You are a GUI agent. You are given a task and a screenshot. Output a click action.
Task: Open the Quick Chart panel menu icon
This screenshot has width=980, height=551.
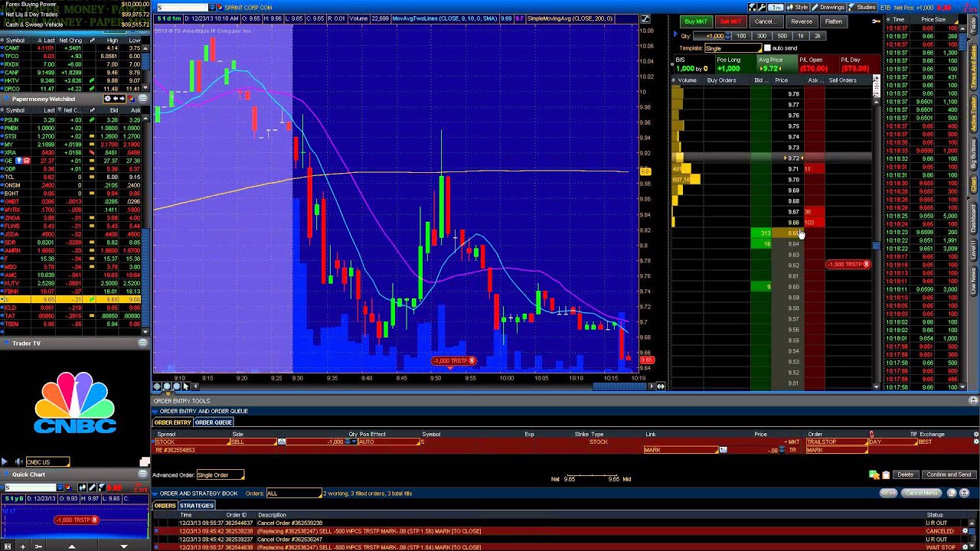pyautogui.click(x=142, y=474)
